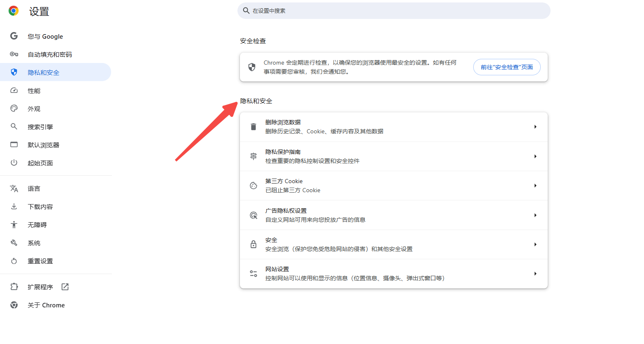The width and height of the screenshot is (644, 344).
Task: Click the 控制网站可以使用和显示的信息 description
Action: pyautogui.click(x=355, y=278)
